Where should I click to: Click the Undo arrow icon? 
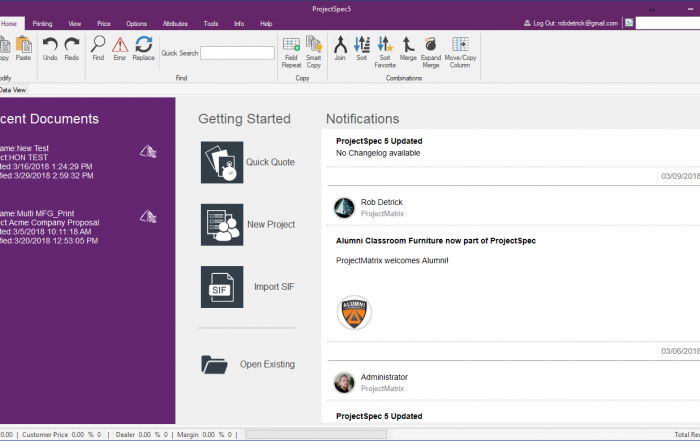pos(50,44)
